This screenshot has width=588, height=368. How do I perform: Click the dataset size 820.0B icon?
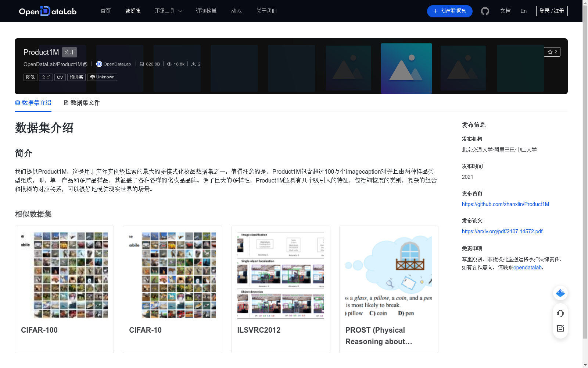click(x=142, y=64)
